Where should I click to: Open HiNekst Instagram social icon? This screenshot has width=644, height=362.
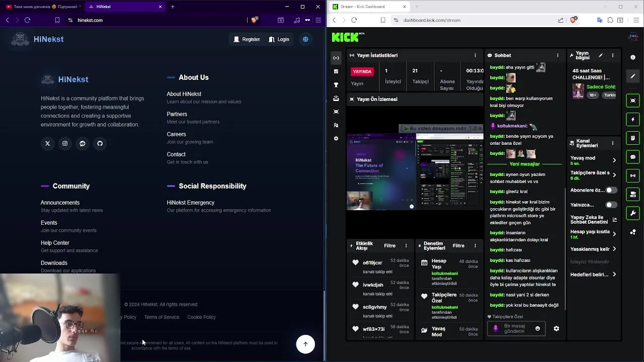coord(65,144)
